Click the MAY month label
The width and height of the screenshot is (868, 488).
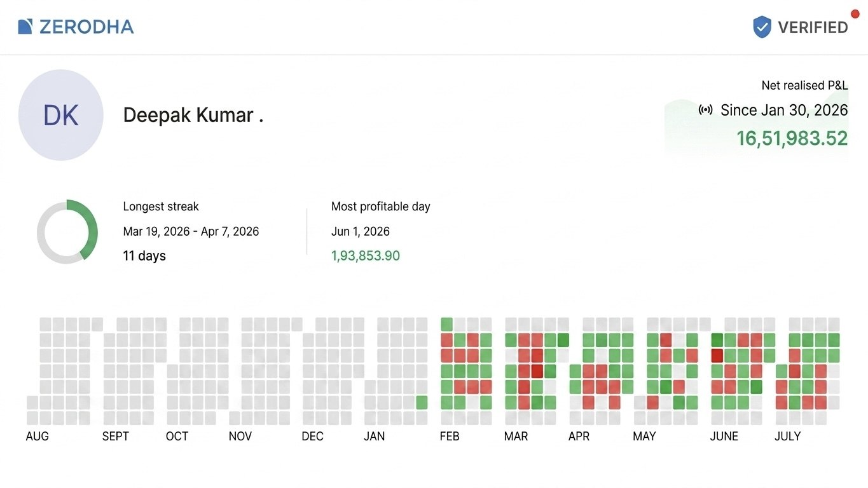(x=644, y=437)
